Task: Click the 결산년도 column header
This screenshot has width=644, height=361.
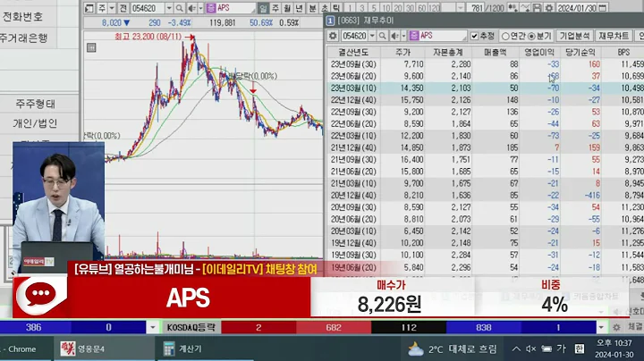Action: [353, 52]
